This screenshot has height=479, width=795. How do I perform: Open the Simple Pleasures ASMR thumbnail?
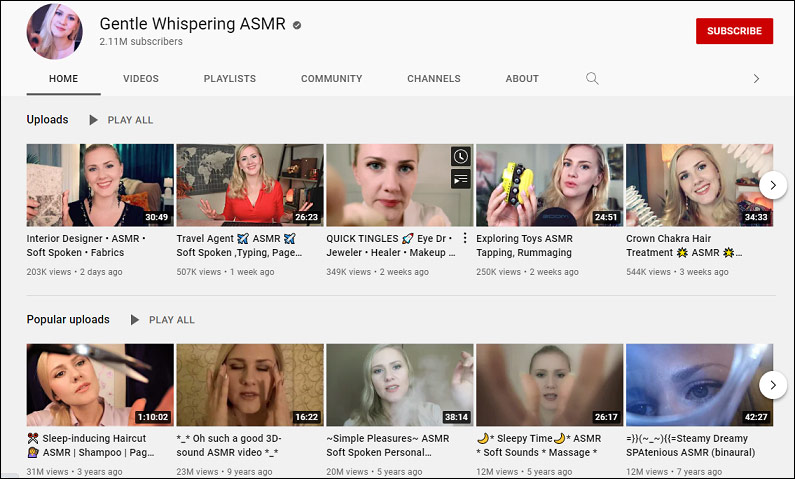pyautogui.click(x=400, y=385)
